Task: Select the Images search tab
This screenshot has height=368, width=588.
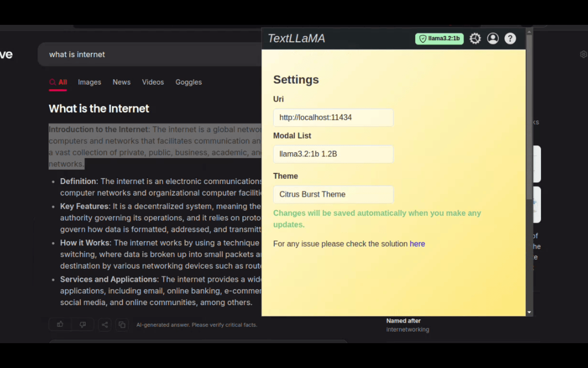Action: pyautogui.click(x=89, y=82)
